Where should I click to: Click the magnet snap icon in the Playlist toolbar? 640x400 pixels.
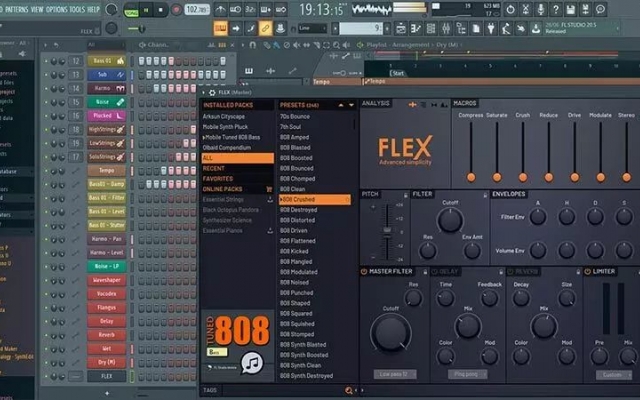253,45
